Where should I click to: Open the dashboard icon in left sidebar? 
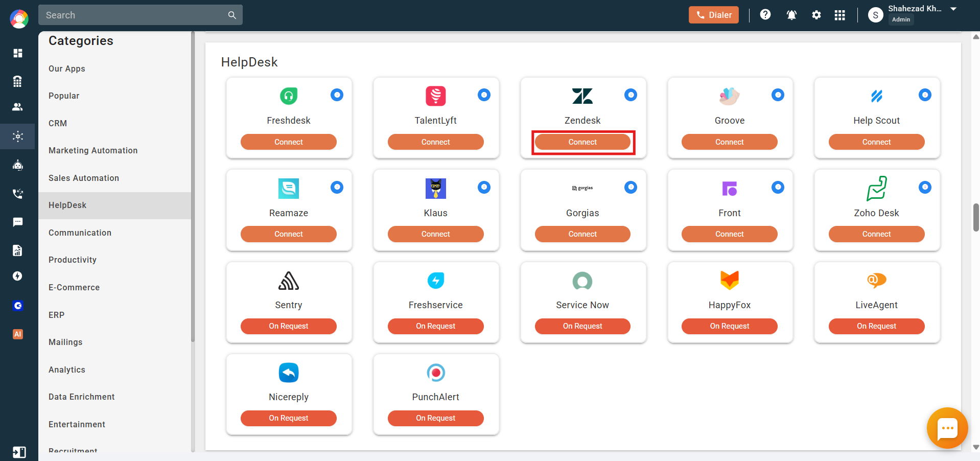tap(18, 53)
